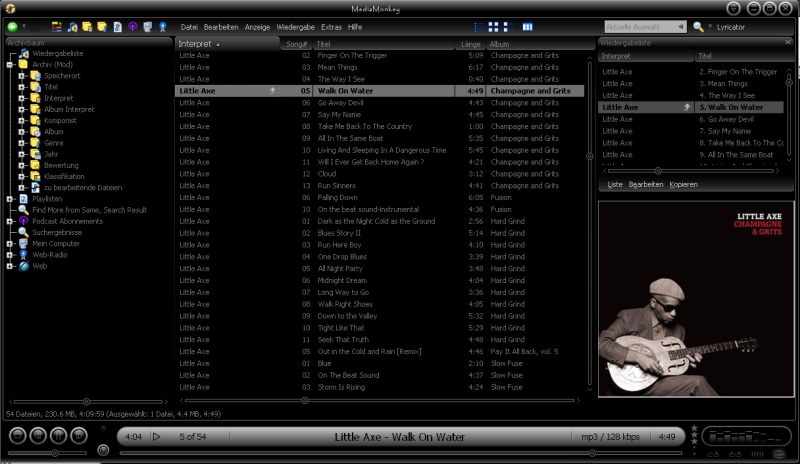Click the playback seek bar handle
The width and height of the screenshot is (800, 464).
point(592,453)
